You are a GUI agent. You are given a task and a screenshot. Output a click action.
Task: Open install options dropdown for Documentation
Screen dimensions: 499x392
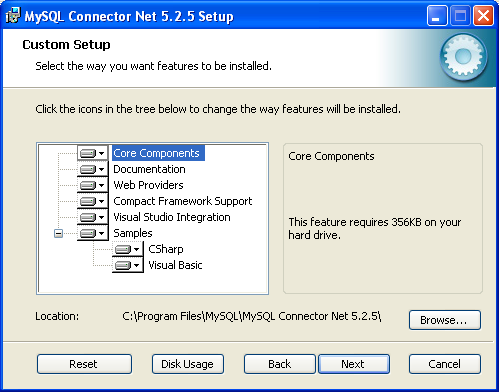pyautogui.click(x=93, y=169)
